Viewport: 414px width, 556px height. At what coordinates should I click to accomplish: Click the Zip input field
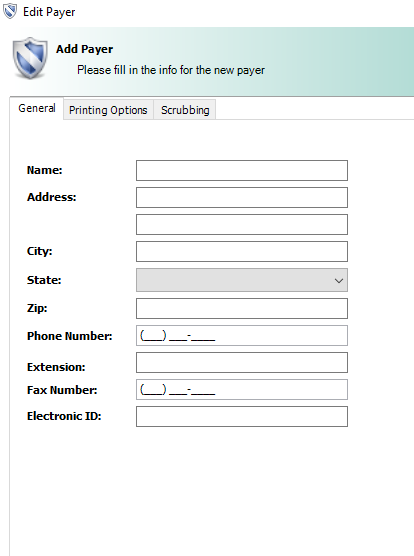coord(242,308)
